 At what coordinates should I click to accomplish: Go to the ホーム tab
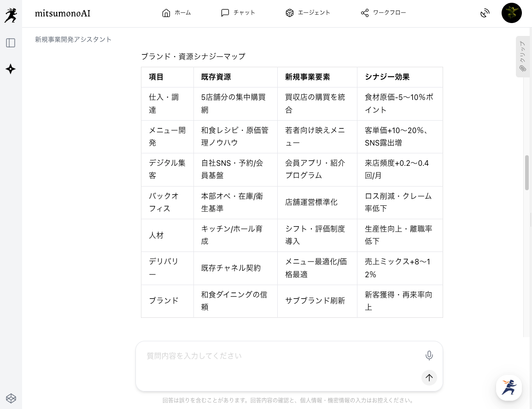pos(176,13)
